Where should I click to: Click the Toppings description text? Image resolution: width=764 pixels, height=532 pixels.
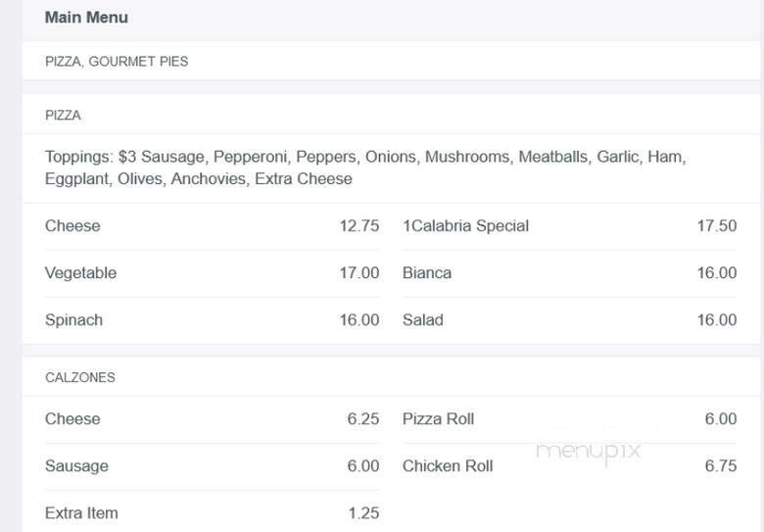point(364,168)
